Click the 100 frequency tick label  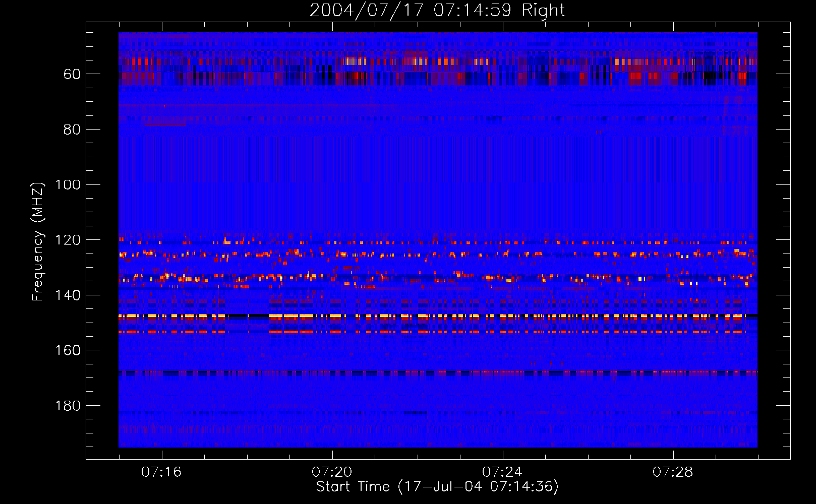[x=68, y=185]
